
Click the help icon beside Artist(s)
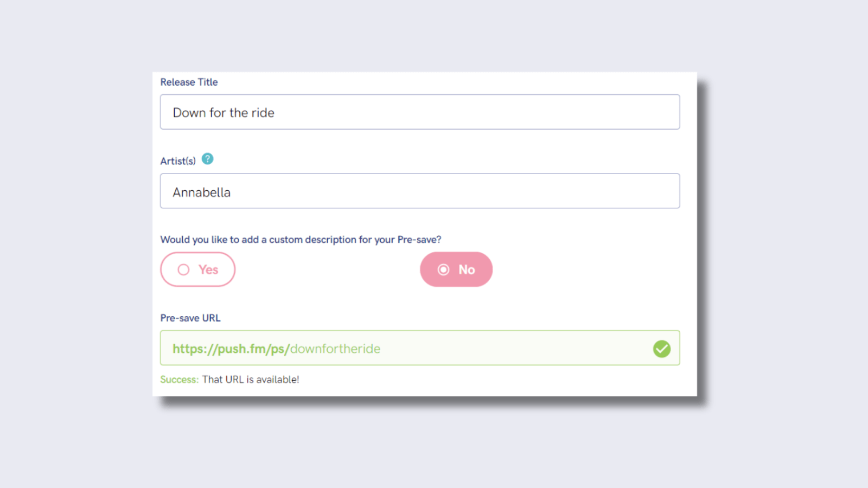click(x=207, y=159)
